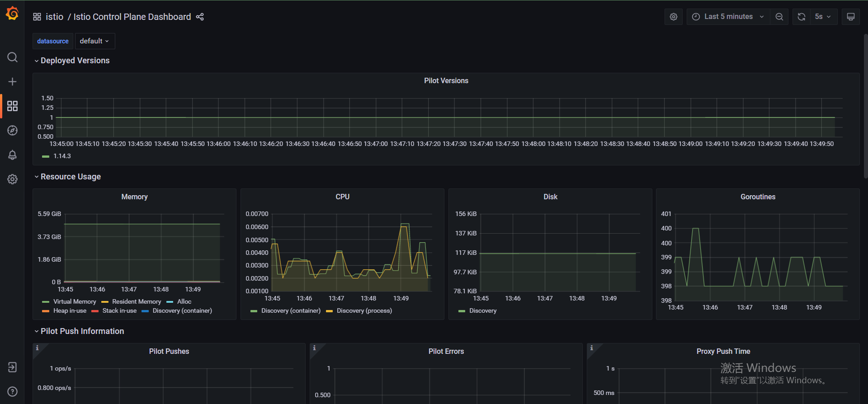This screenshot has width=868, height=404.
Task: Open dashboard settings gear in top bar
Action: [x=674, y=17]
